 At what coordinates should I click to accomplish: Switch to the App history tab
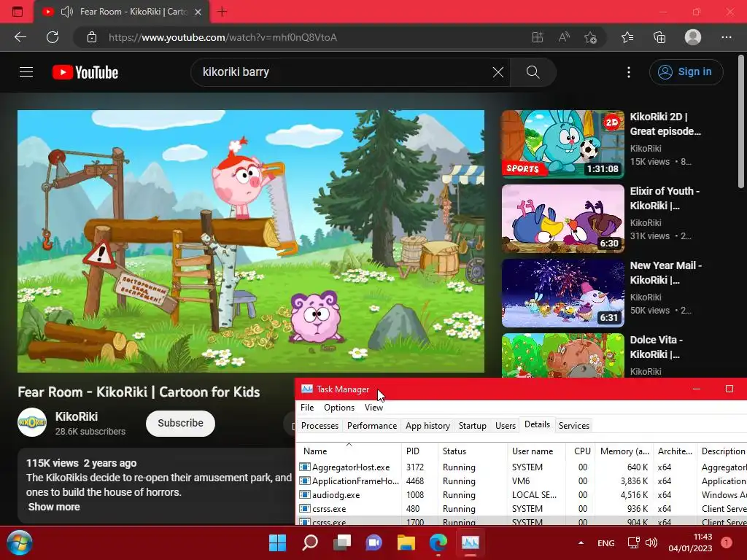point(427,426)
